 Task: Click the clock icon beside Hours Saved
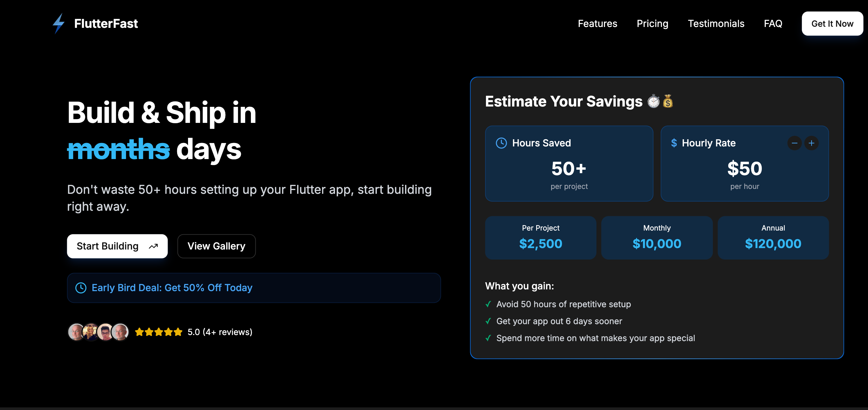501,143
